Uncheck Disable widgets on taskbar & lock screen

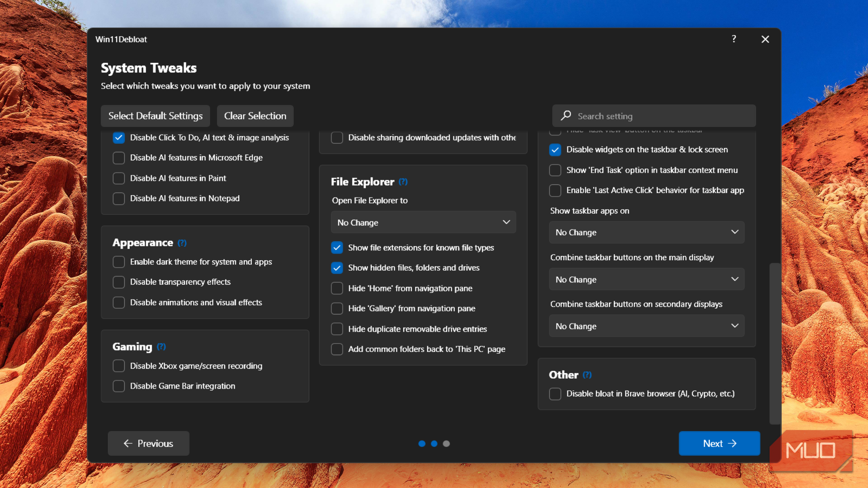pyautogui.click(x=555, y=150)
